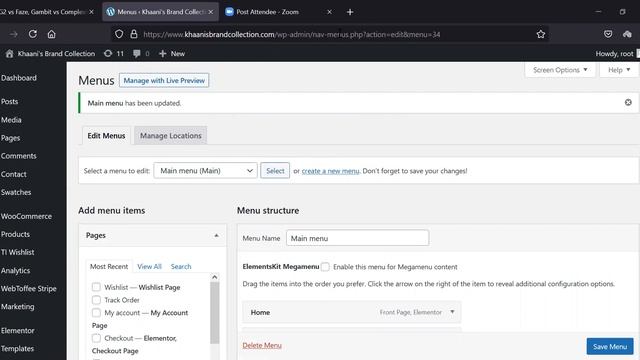This screenshot has width=640, height=360.
Task: Collapse the Pages accordion arrow
Action: pyautogui.click(x=216, y=236)
